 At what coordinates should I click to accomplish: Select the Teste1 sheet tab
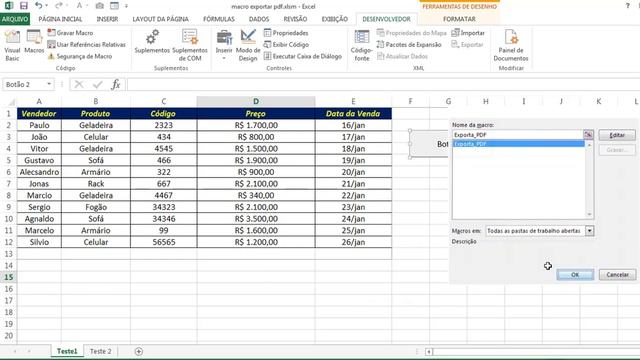coord(67,351)
